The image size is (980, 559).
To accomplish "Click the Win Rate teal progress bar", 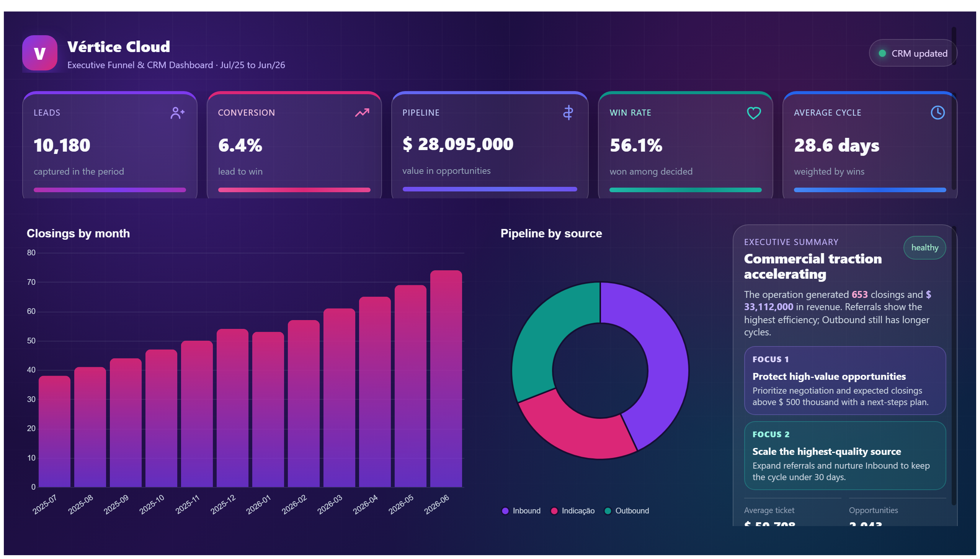I will [x=685, y=190].
